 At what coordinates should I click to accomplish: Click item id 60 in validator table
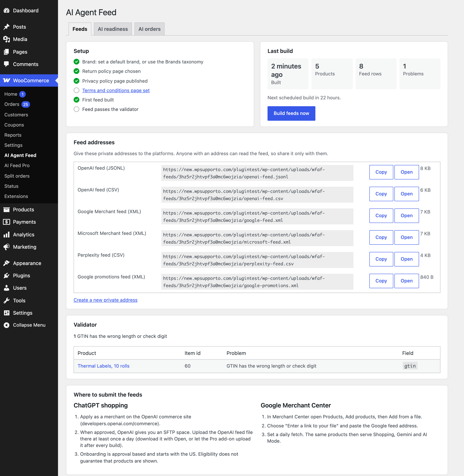pos(187,366)
